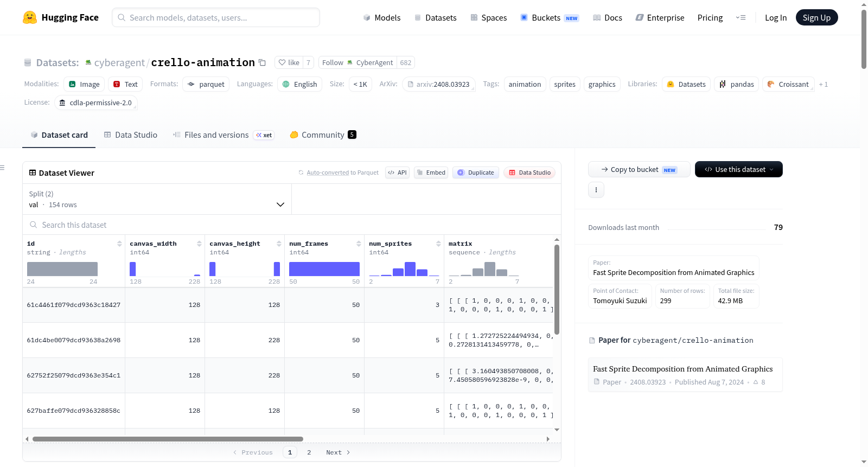868x467 pixels.
Task: Open the three-dot more options menu
Action: pos(596,190)
